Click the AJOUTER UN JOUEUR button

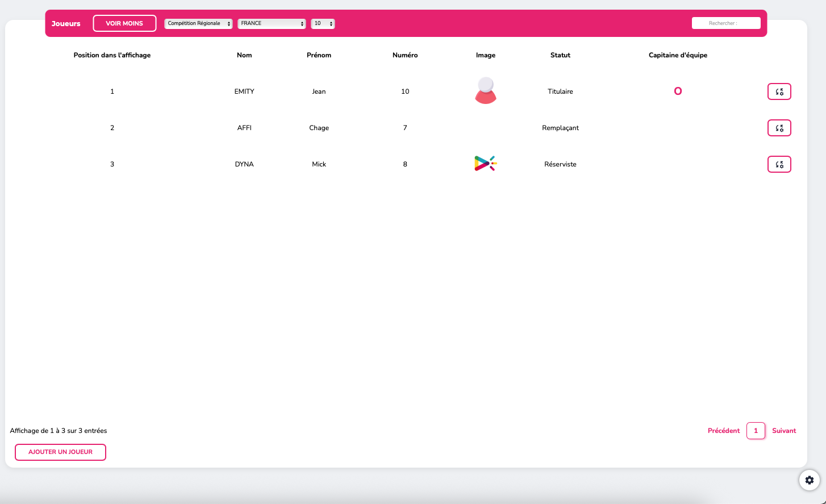point(60,452)
